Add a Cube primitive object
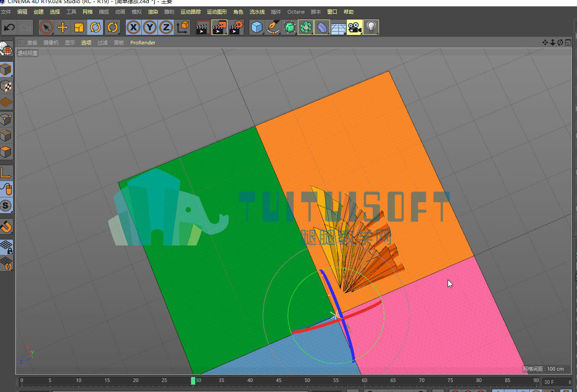 click(x=257, y=28)
